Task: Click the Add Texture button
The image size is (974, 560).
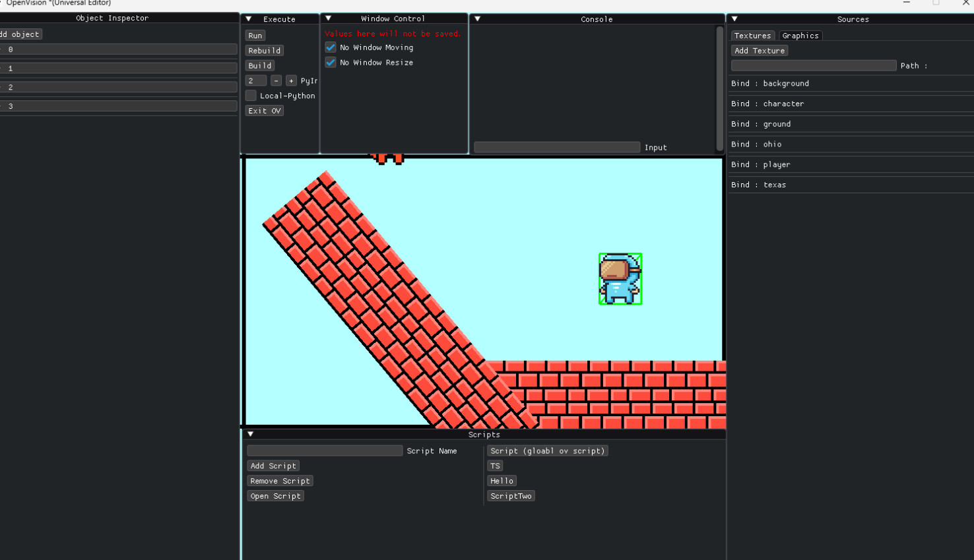Action: (760, 50)
